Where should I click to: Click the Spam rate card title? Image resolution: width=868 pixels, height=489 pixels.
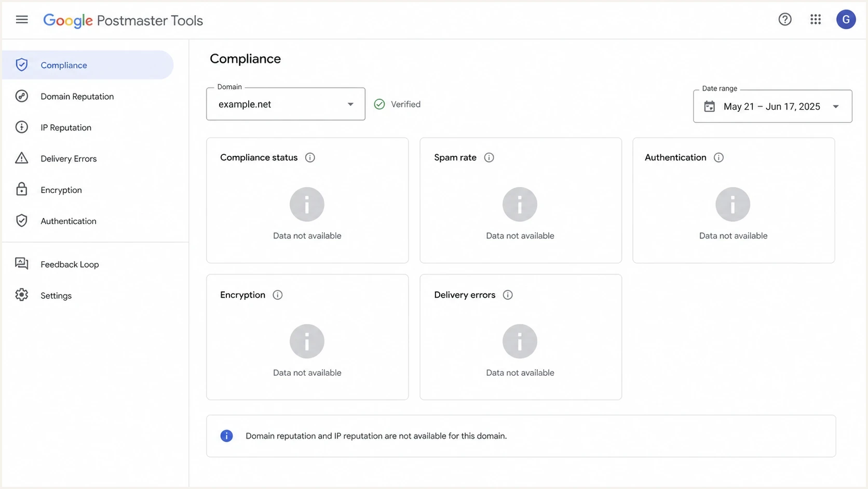coord(455,157)
